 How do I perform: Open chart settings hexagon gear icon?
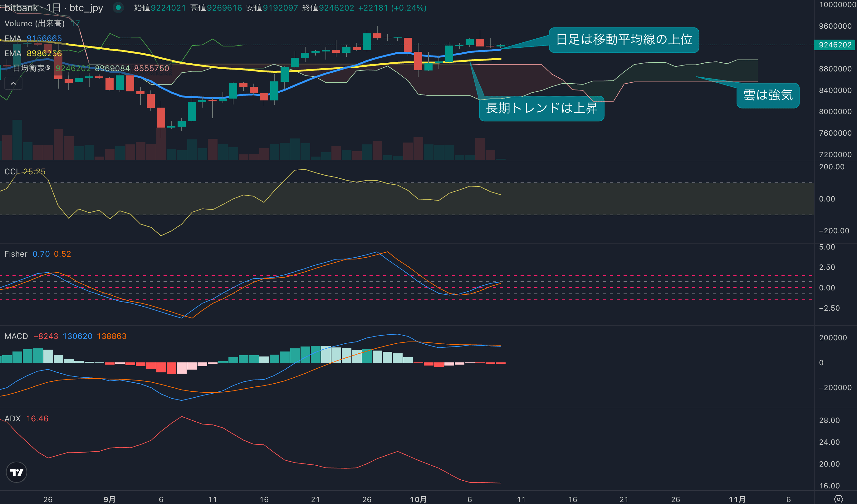coord(839,499)
